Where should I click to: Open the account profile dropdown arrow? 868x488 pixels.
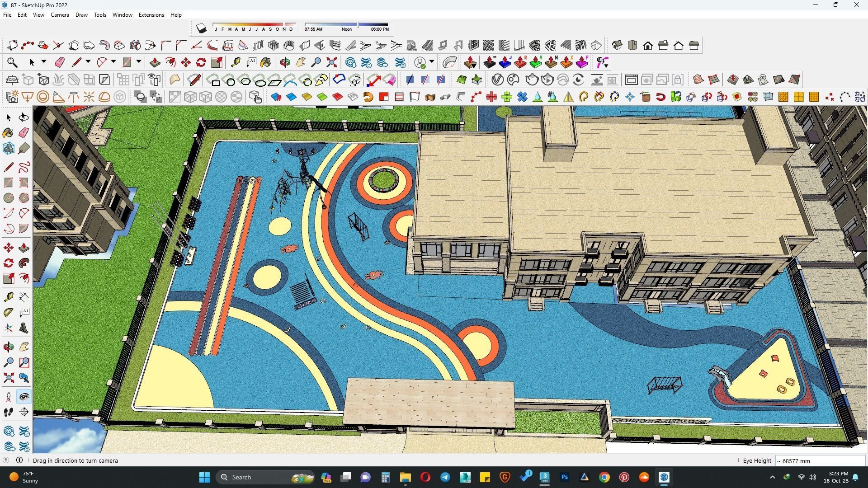click(432, 62)
